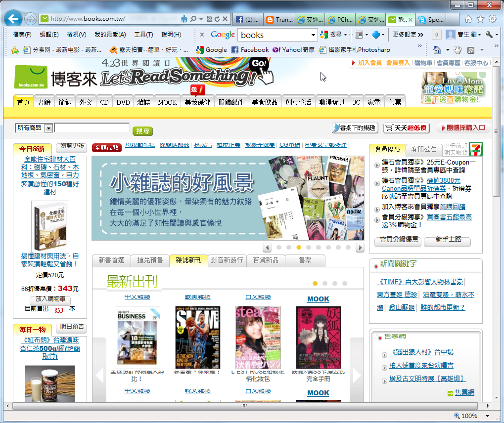Expand the Google 搜尋 button dropdown arrow
504x423 pixels.
coord(346,35)
